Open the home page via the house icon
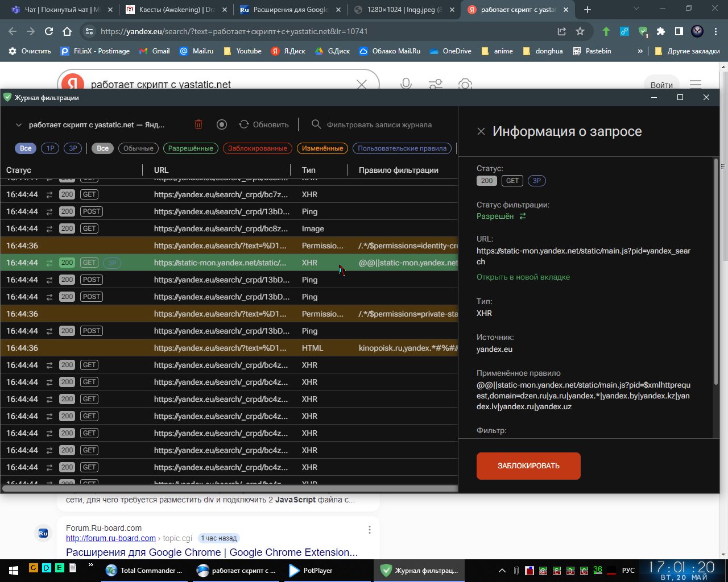Image resolution: width=728 pixels, height=582 pixels. [67, 32]
